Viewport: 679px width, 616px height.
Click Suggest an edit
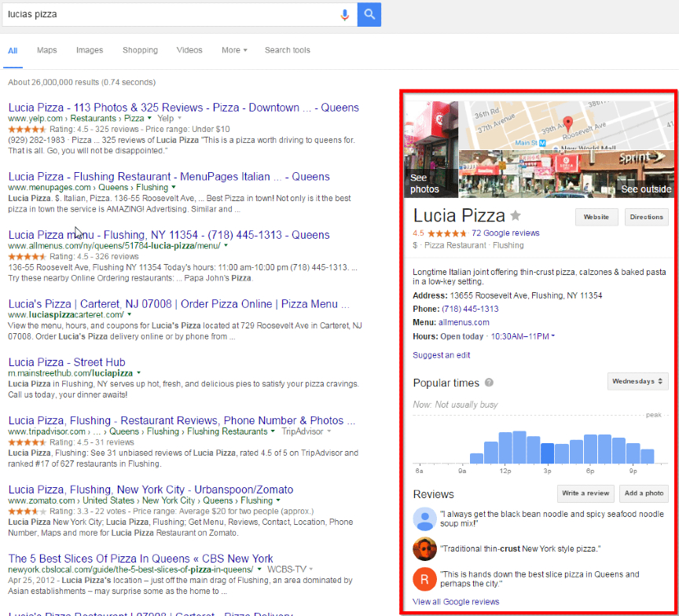point(441,355)
